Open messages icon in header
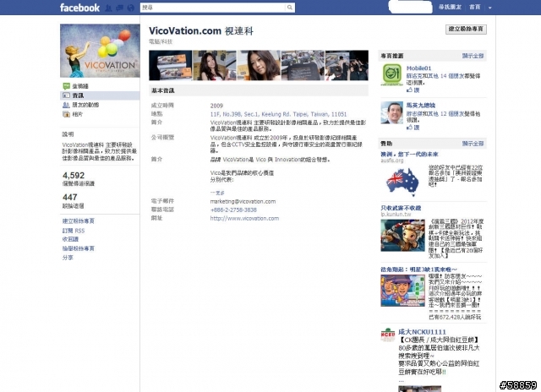Viewport: 541px width, 392px height. tap(119, 8)
